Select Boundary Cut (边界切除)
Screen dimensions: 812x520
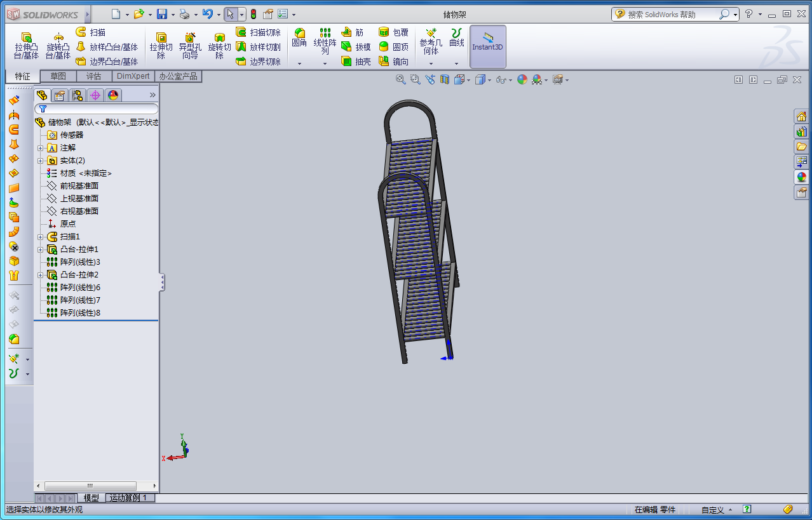[x=258, y=62]
